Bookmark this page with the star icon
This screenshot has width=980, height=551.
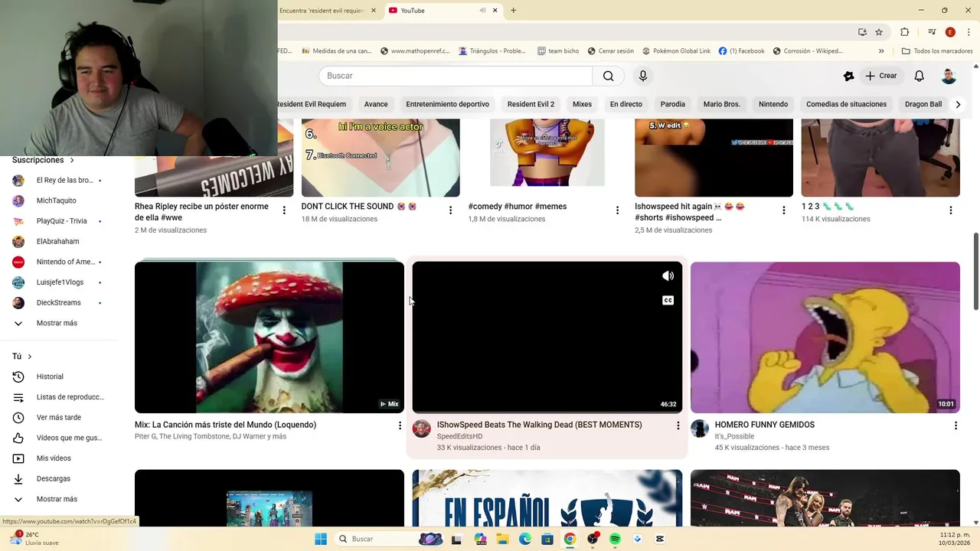pyautogui.click(x=879, y=32)
